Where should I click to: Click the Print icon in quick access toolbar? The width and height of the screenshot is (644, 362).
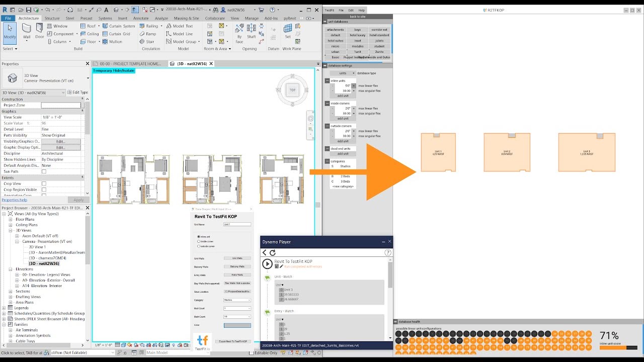point(70,10)
